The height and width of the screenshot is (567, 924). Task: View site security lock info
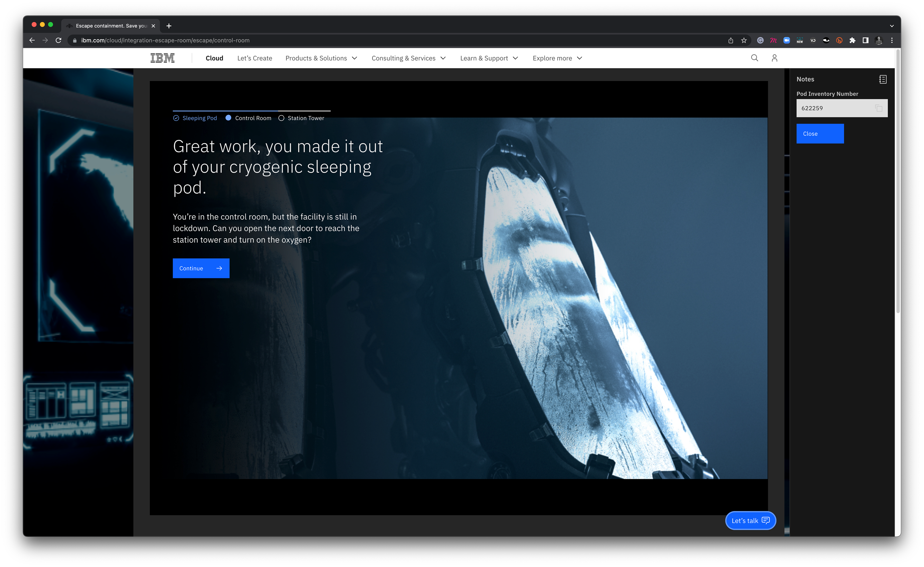75,40
